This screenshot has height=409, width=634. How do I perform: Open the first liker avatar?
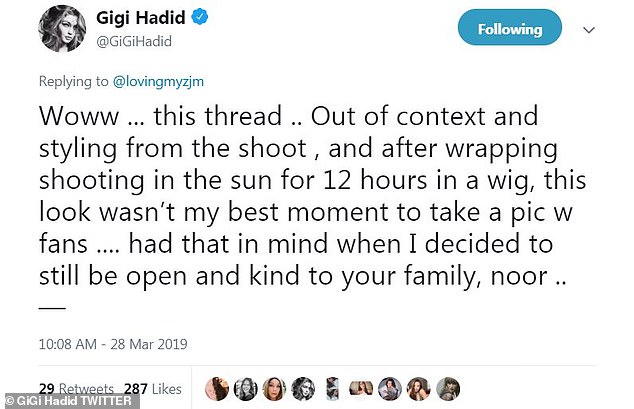(217, 386)
